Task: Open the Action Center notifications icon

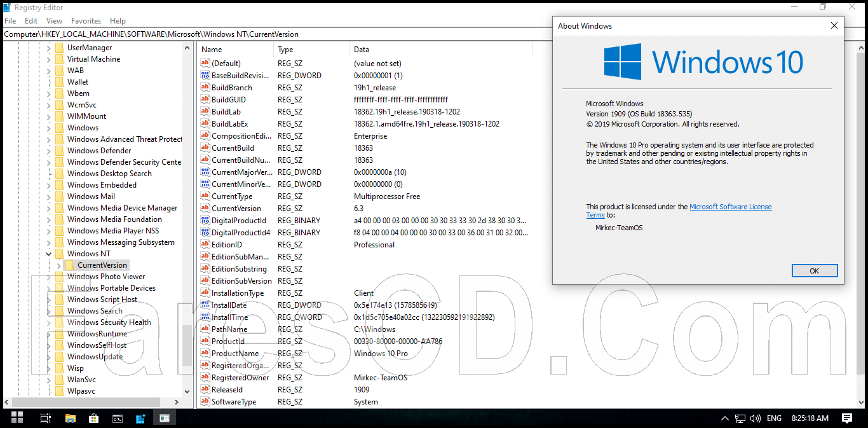Action: pyautogui.click(x=847, y=418)
